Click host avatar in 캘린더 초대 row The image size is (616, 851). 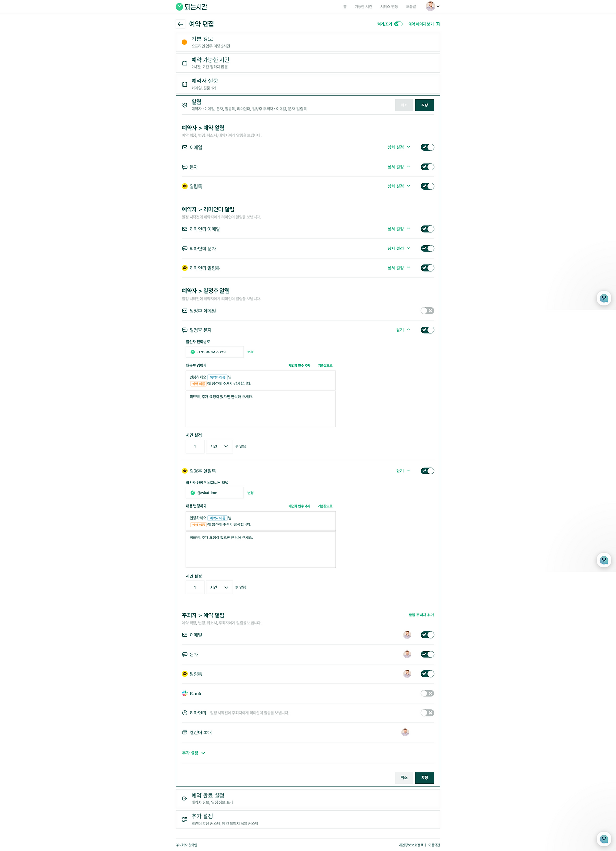click(x=405, y=732)
